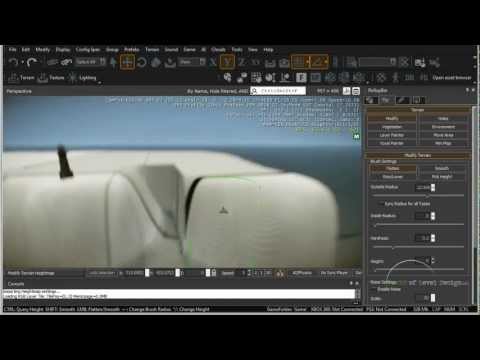Click the Modify button in Terrain panel

pyautogui.click(x=392, y=118)
